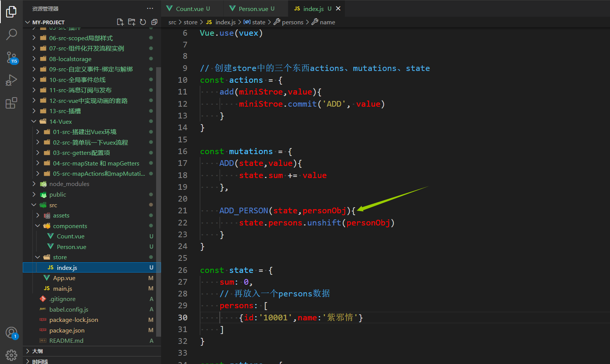
Task: Expand the 13-src-插槽 folder
Action: pyautogui.click(x=34, y=111)
